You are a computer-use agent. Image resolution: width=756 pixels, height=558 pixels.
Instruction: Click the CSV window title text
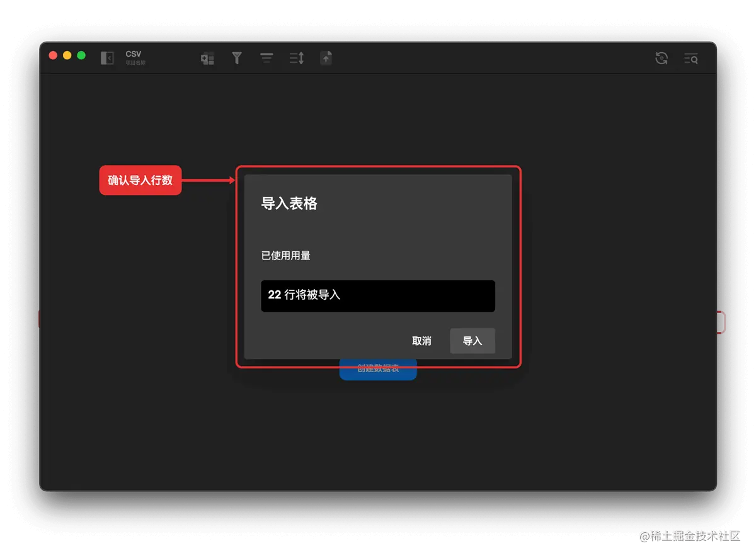click(134, 54)
